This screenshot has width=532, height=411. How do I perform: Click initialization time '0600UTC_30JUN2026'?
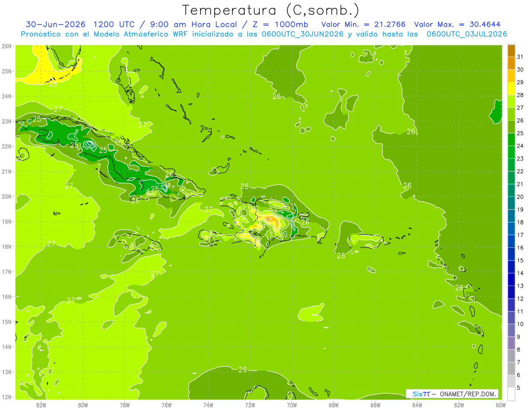[302, 34]
